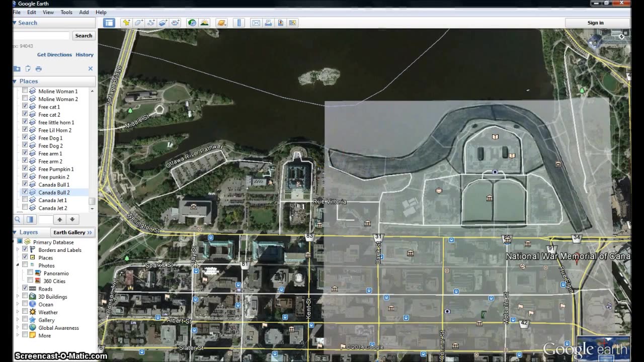The height and width of the screenshot is (362, 644).
Task: Click the Email envelope icon
Action: 256,23
